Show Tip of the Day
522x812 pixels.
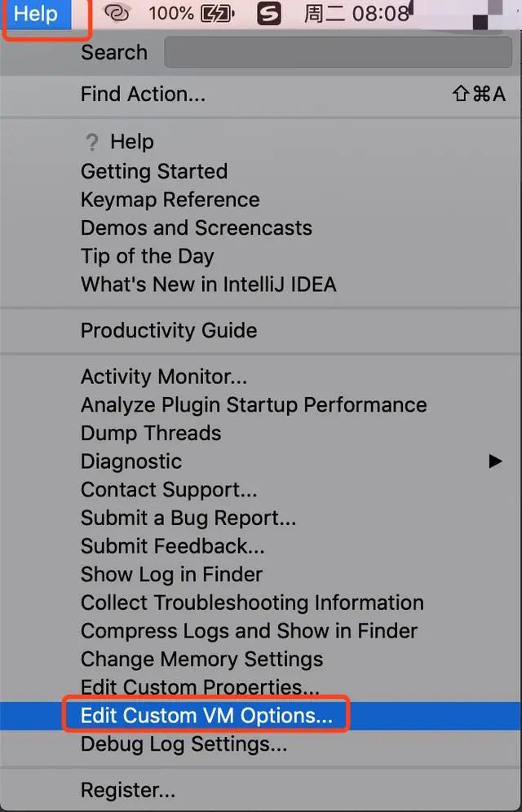(x=147, y=256)
